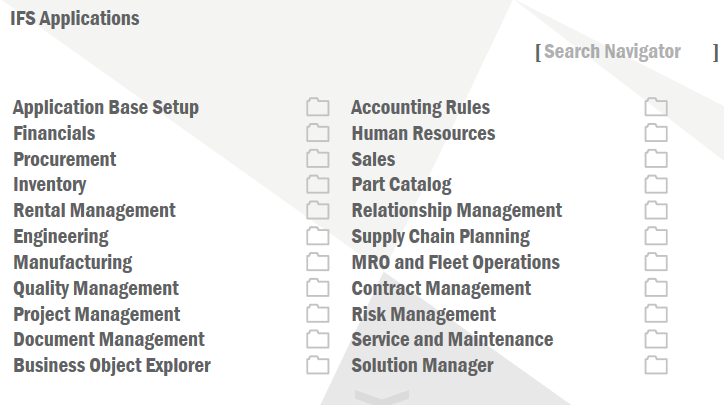Viewport: 724px width, 405px height.
Task: Expand the chevron at the bottom
Action: (x=381, y=397)
